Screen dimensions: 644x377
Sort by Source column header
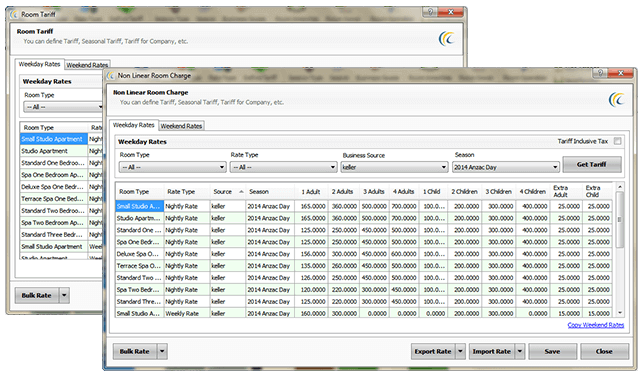[228, 192]
